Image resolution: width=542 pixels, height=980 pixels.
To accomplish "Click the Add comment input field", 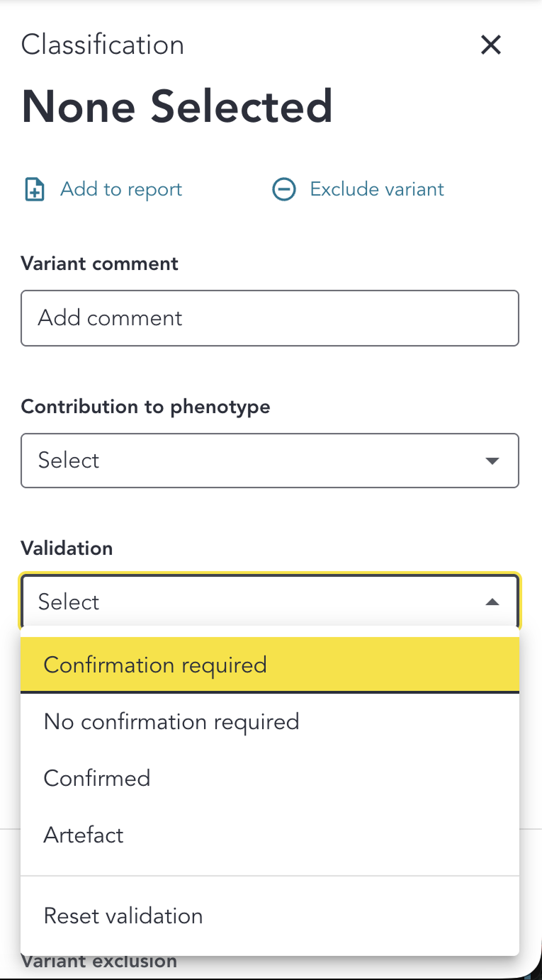I will [x=269, y=317].
